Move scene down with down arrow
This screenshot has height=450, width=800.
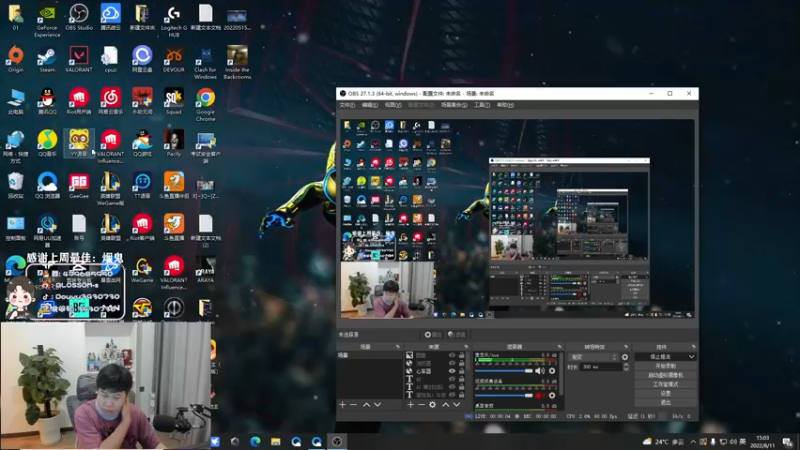378,405
